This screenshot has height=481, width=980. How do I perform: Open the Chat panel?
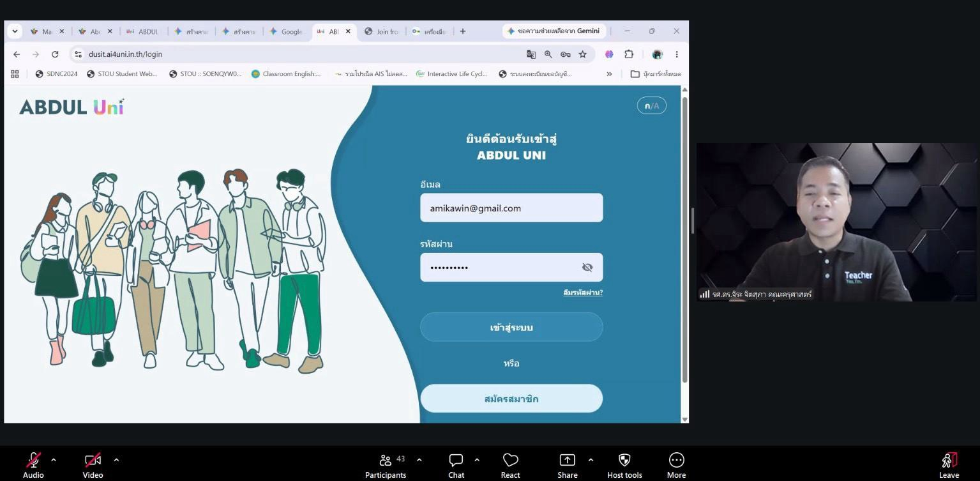coord(456,466)
